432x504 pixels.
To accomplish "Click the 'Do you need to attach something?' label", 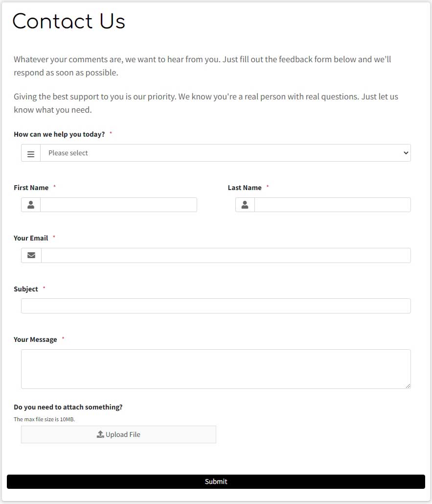I will (x=68, y=407).
